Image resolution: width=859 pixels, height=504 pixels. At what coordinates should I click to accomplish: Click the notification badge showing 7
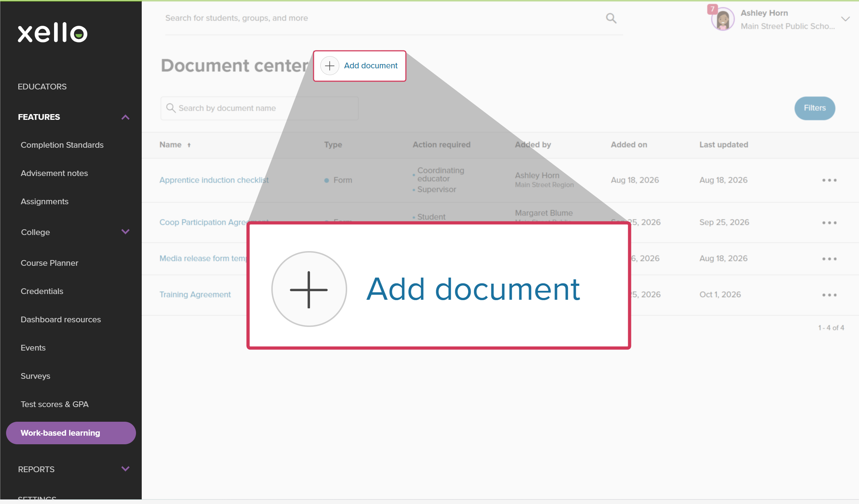coord(712,9)
